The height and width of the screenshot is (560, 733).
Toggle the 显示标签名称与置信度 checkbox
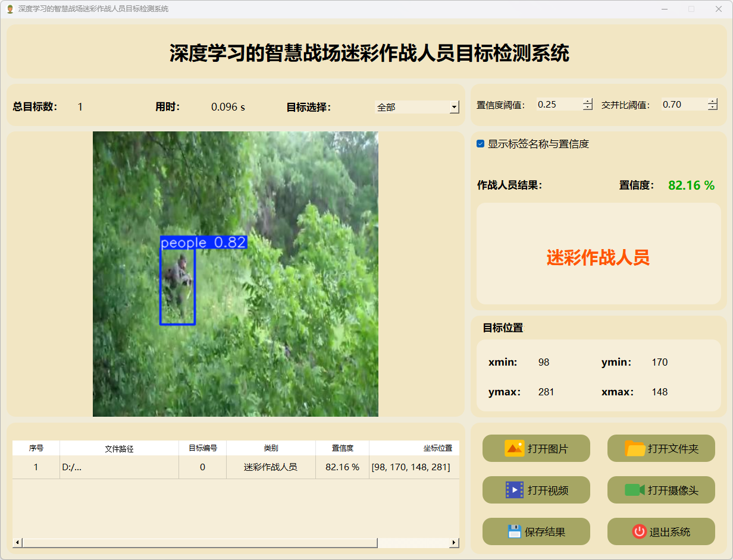pos(481,144)
